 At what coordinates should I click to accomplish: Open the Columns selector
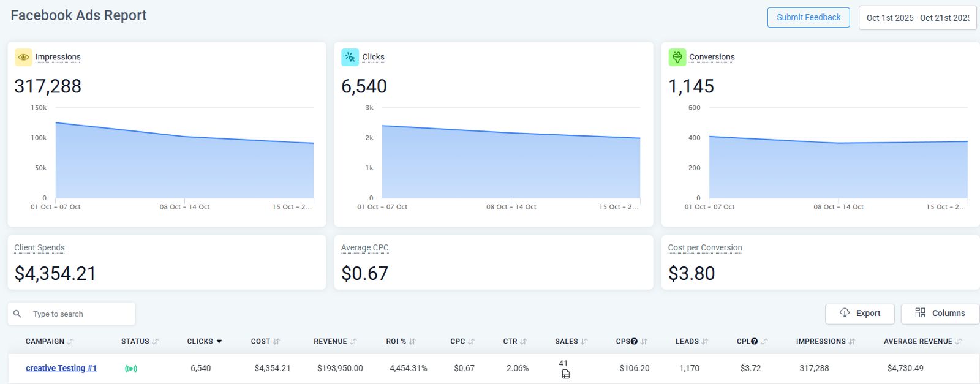coord(940,313)
